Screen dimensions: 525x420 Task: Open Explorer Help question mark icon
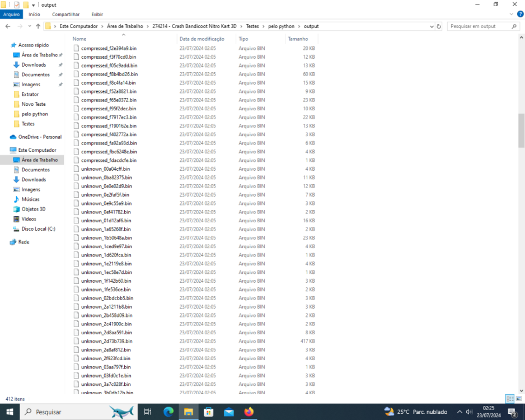click(x=521, y=15)
